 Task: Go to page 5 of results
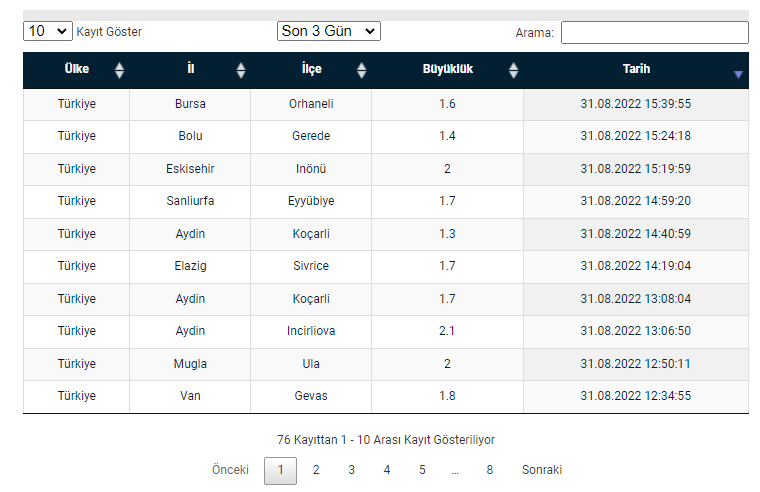[422, 470]
